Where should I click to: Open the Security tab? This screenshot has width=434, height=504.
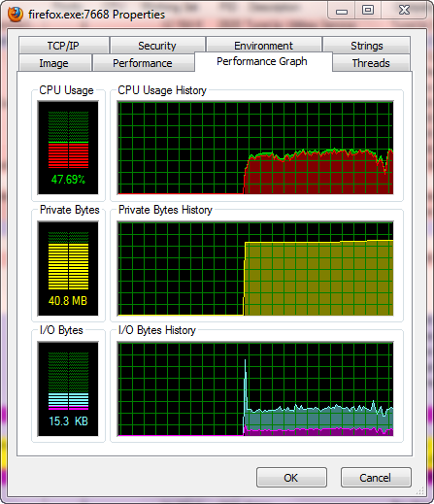tap(157, 46)
